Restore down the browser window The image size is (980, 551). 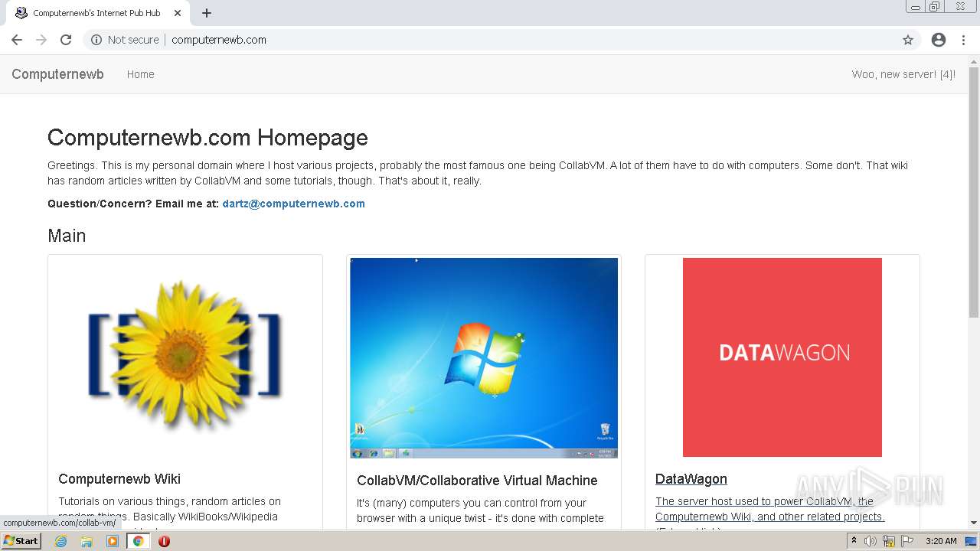(934, 6)
